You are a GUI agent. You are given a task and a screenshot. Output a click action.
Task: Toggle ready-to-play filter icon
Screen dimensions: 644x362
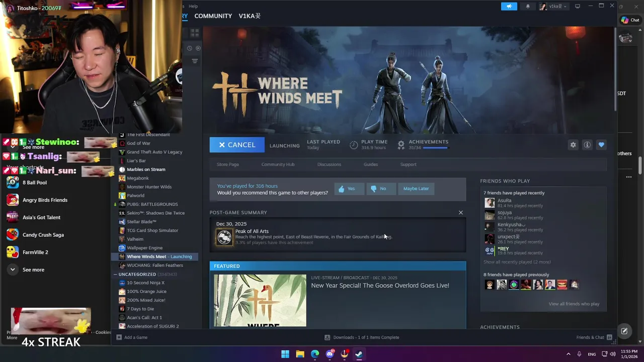pos(198,48)
